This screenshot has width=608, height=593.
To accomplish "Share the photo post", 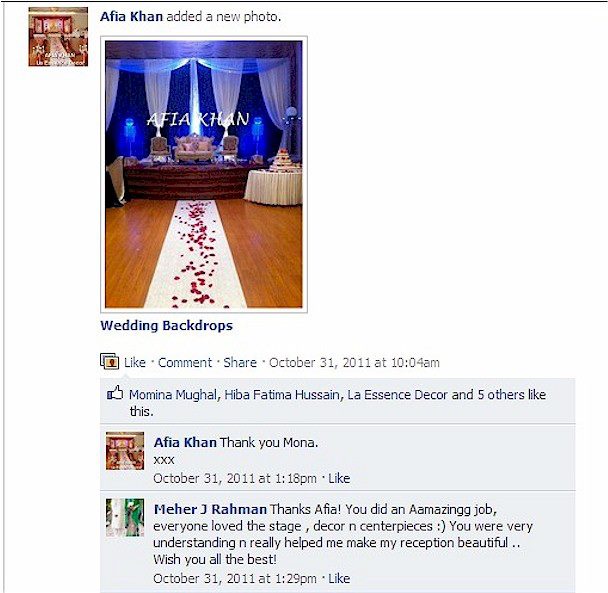I will (x=240, y=363).
